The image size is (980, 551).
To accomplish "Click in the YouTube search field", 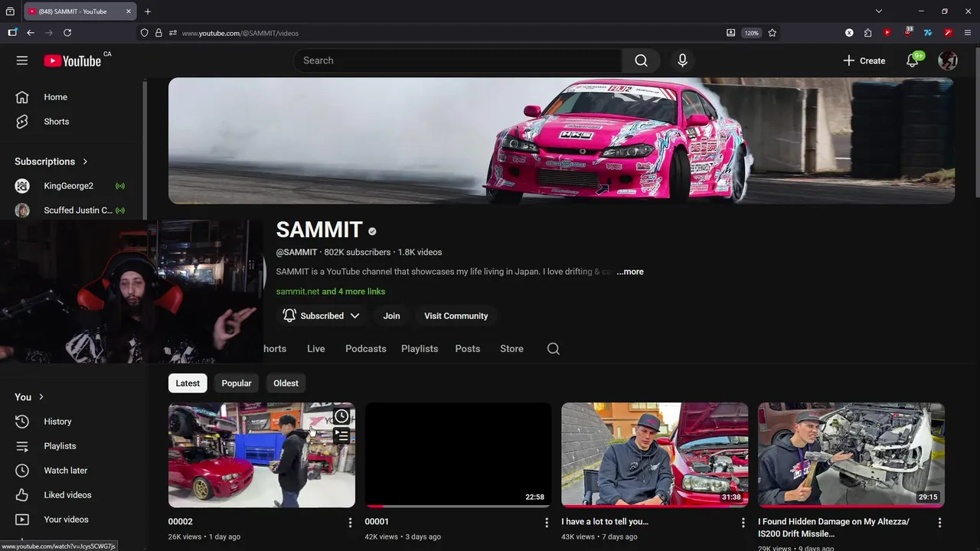I will point(458,60).
